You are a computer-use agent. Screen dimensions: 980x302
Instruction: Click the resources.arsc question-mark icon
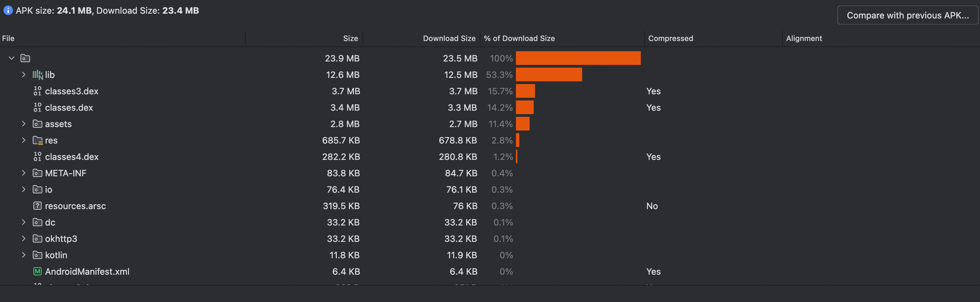pos(37,206)
